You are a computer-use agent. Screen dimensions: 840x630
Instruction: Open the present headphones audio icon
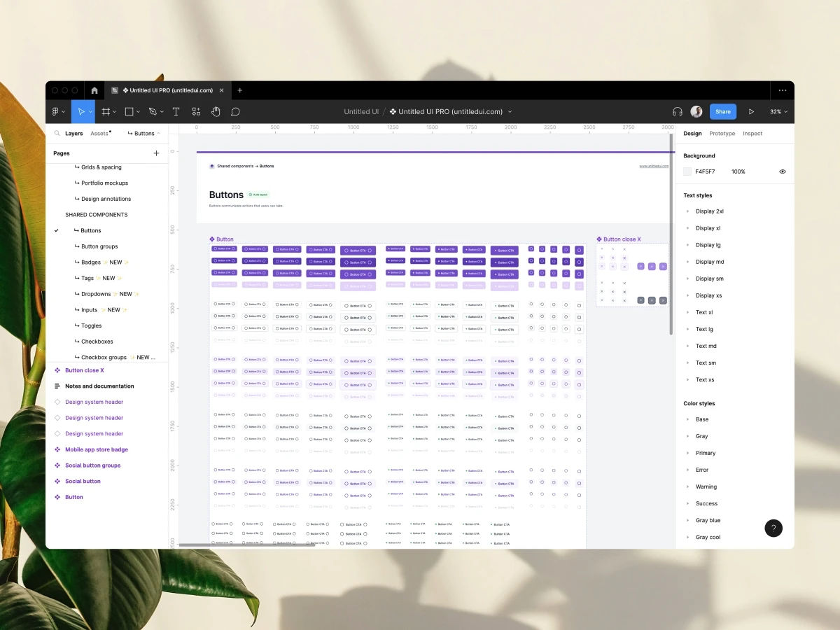[x=677, y=111]
